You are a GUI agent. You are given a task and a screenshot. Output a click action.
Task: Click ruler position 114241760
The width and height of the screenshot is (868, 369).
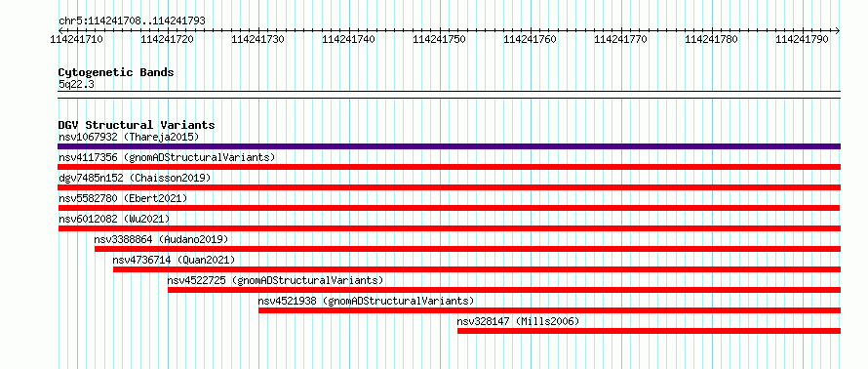click(x=531, y=39)
